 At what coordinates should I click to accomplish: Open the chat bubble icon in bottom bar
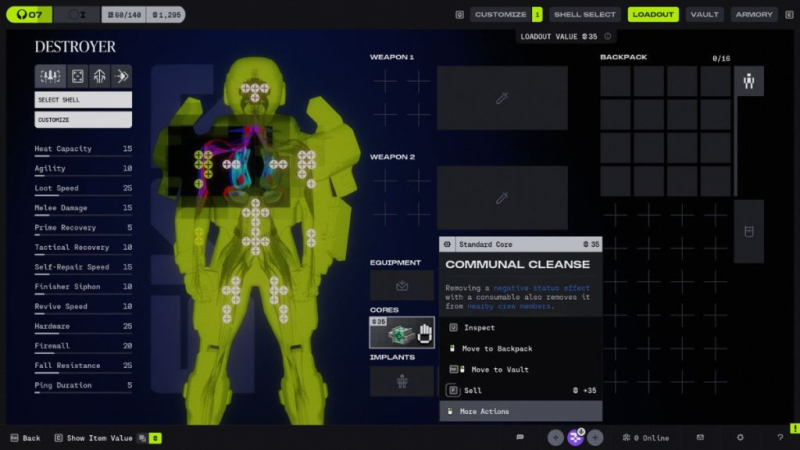520,437
